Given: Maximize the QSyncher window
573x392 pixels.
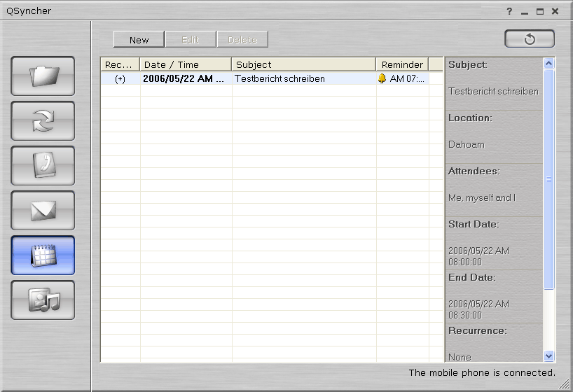Looking at the screenshot, I should tap(540, 12).
